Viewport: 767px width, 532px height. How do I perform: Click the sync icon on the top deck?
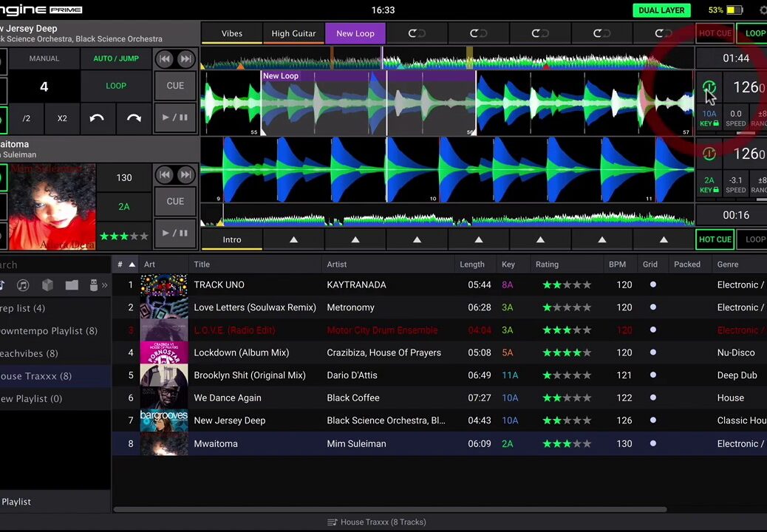[x=709, y=87]
